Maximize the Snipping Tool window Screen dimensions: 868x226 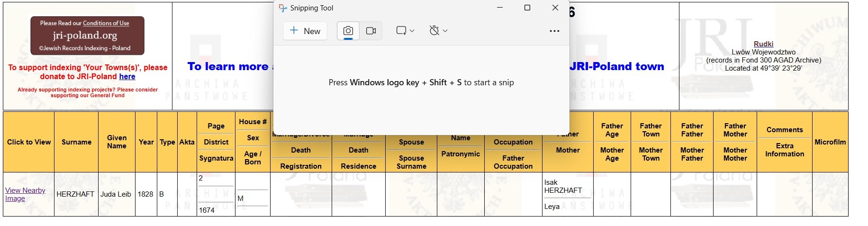[527, 8]
